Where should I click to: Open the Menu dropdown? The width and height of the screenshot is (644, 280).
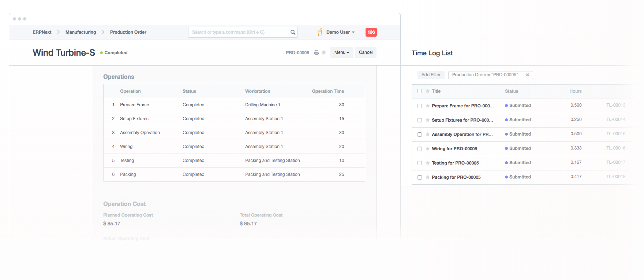click(342, 52)
